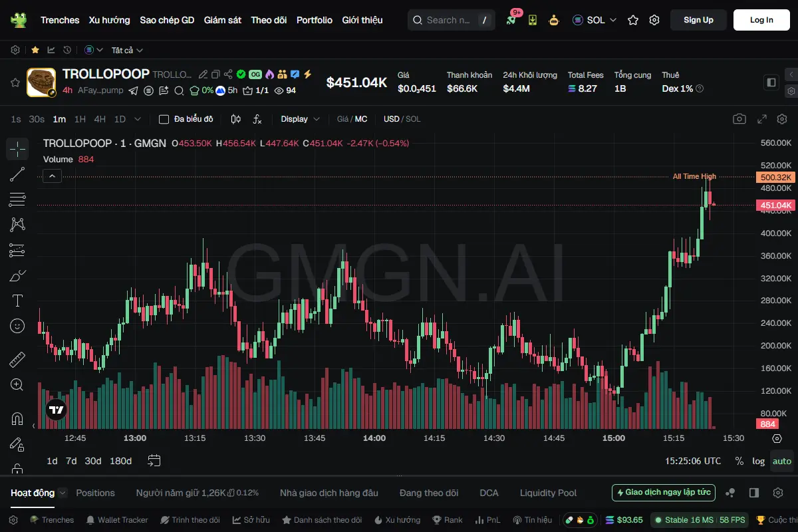Open the Display dropdown
The width and height of the screenshot is (798, 532).
coord(300,119)
